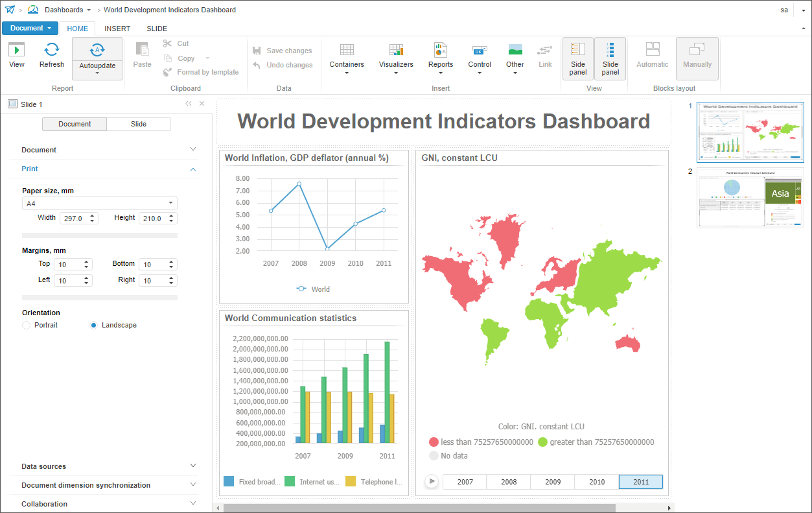
Task: Switch to the INSERT ribbon tab
Action: coord(117,29)
